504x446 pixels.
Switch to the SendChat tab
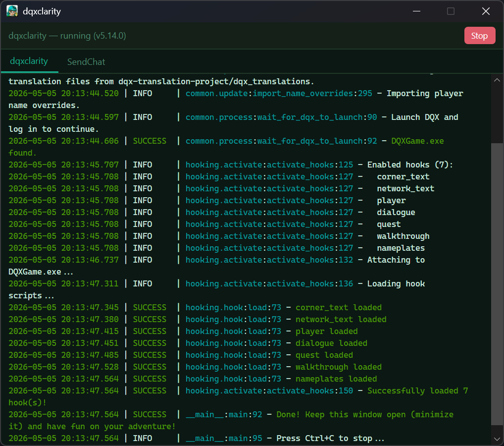86,62
